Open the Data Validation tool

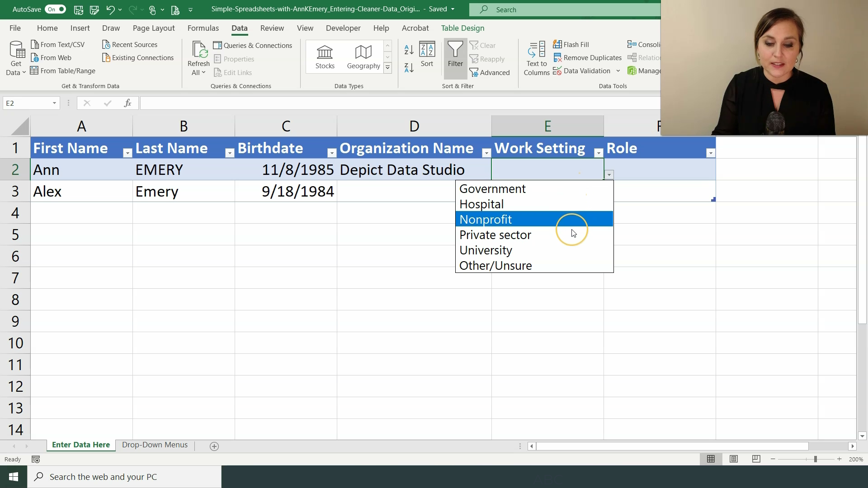pos(586,71)
